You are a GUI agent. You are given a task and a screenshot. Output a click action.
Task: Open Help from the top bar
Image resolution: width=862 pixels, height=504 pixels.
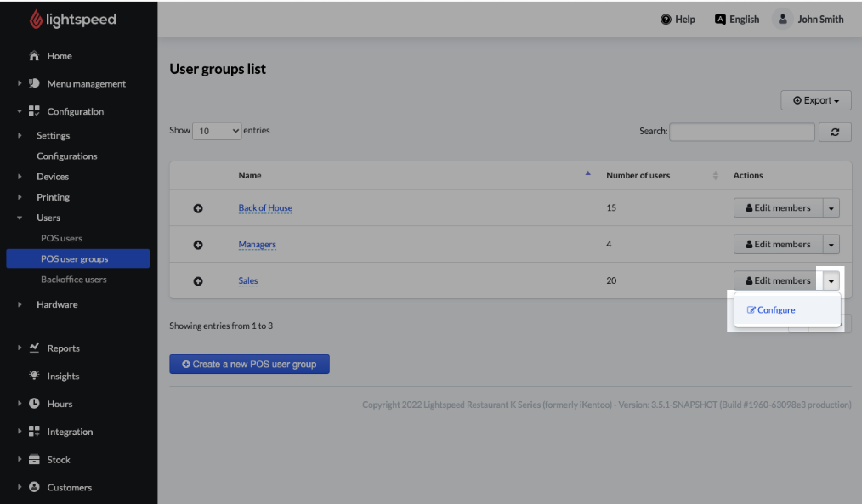(678, 20)
